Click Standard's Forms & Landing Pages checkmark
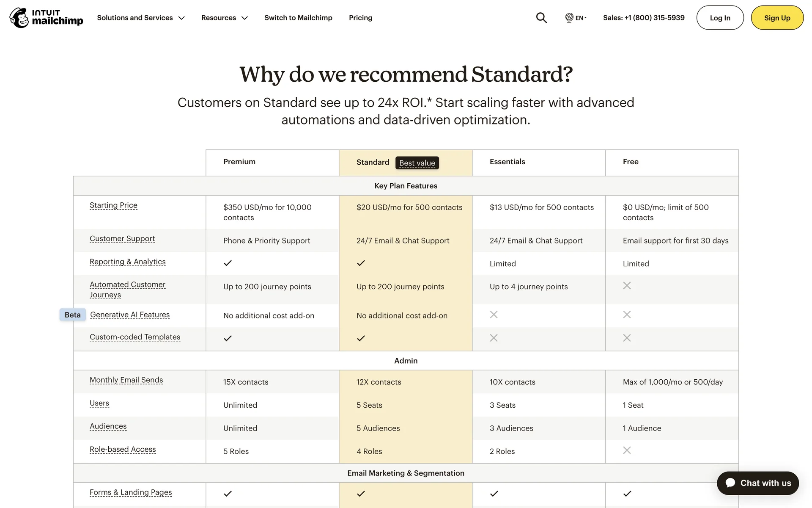812x508 pixels. pyautogui.click(x=361, y=494)
